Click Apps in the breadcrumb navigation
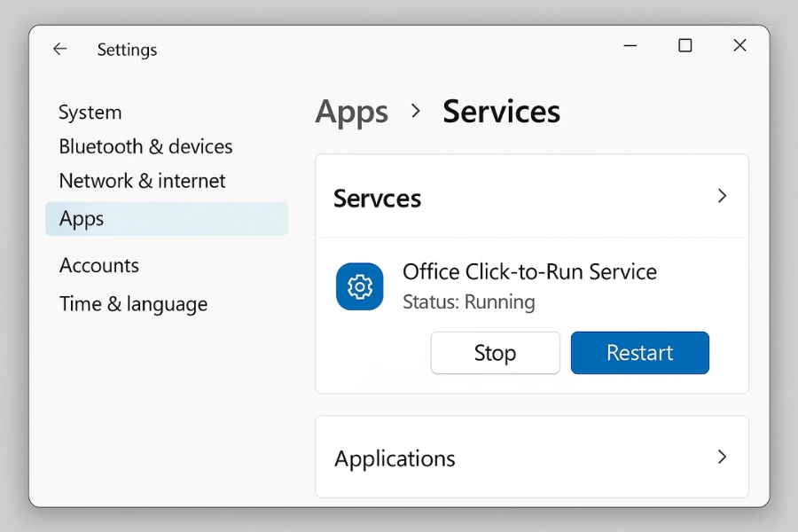This screenshot has width=798, height=532. coord(351,111)
